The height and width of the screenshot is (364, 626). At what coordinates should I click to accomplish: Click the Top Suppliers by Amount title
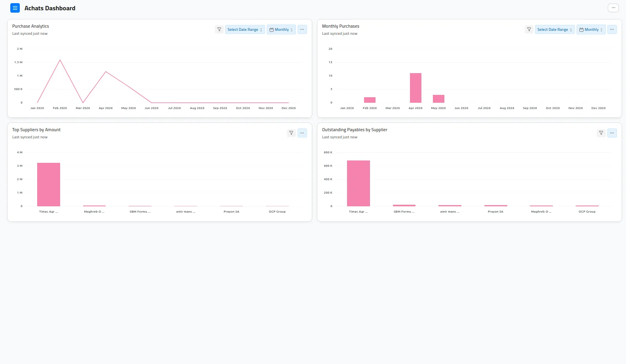click(x=36, y=130)
